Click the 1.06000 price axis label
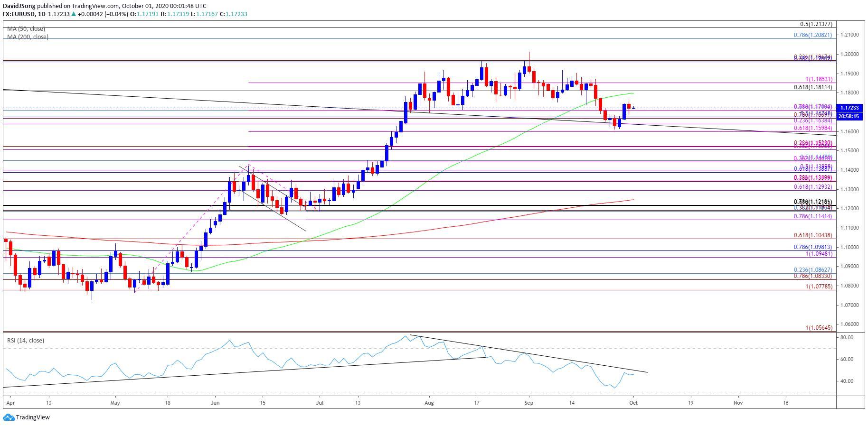Viewport: 868px width, 426px height. (x=849, y=324)
